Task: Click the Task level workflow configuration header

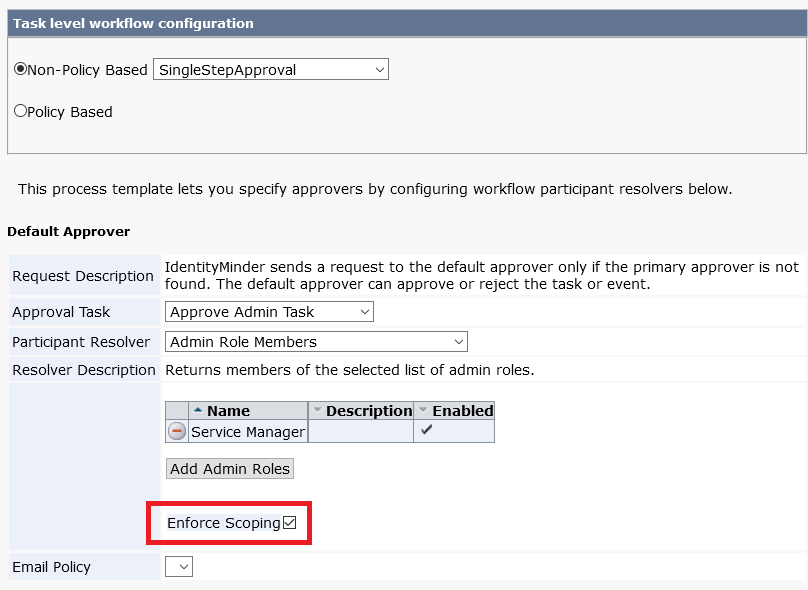Action: point(133,23)
